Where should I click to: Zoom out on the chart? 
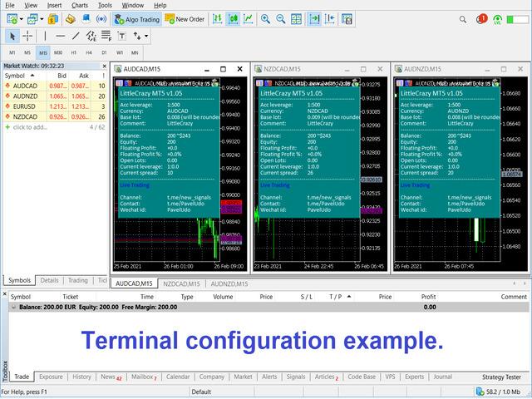[283, 18]
